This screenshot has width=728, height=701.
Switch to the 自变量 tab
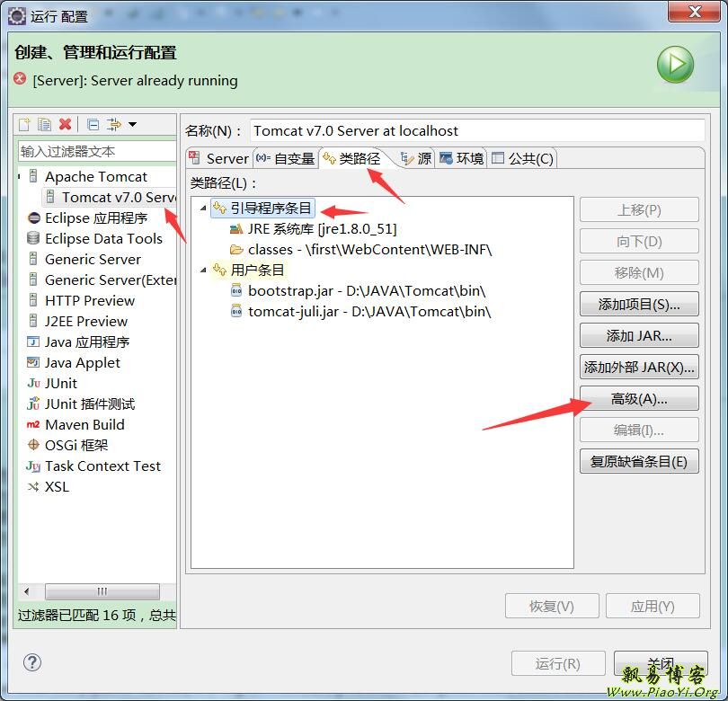(x=286, y=159)
